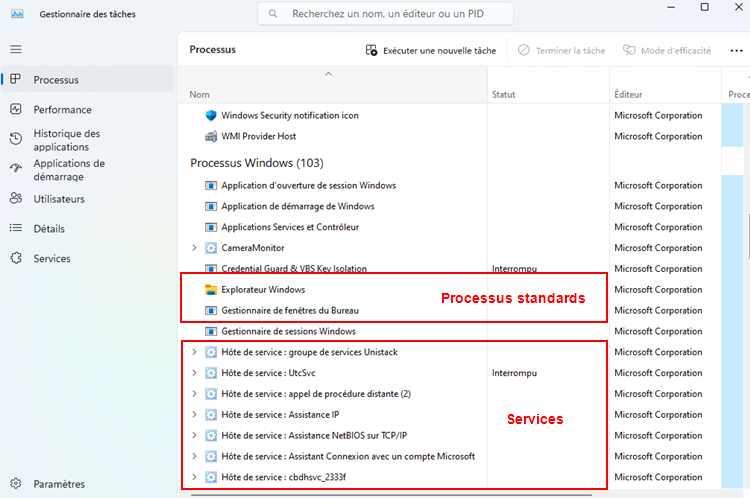Go to the Détails page
Image resolution: width=750 pixels, height=498 pixels.
pyautogui.click(x=87, y=229)
